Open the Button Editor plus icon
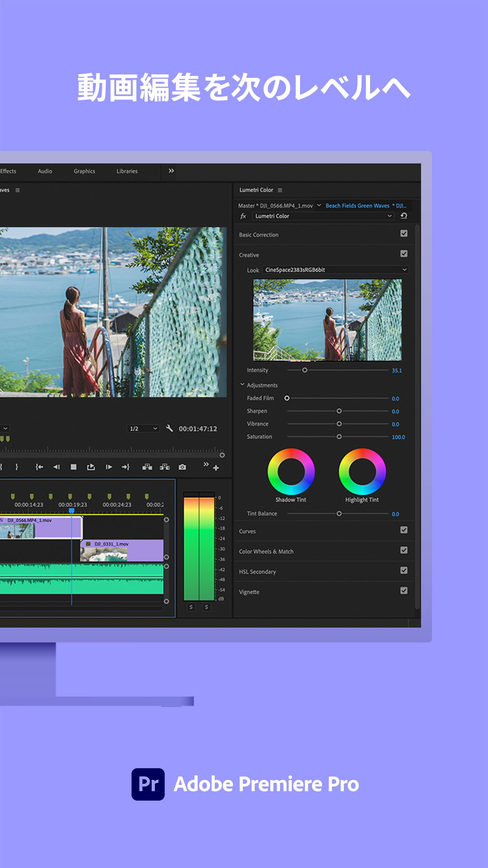The image size is (488, 868). coord(216,468)
